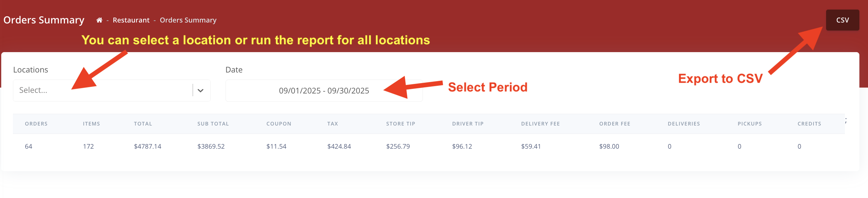Click the ITEMS column header
The height and width of the screenshot is (198, 868).
coord(91,124)
